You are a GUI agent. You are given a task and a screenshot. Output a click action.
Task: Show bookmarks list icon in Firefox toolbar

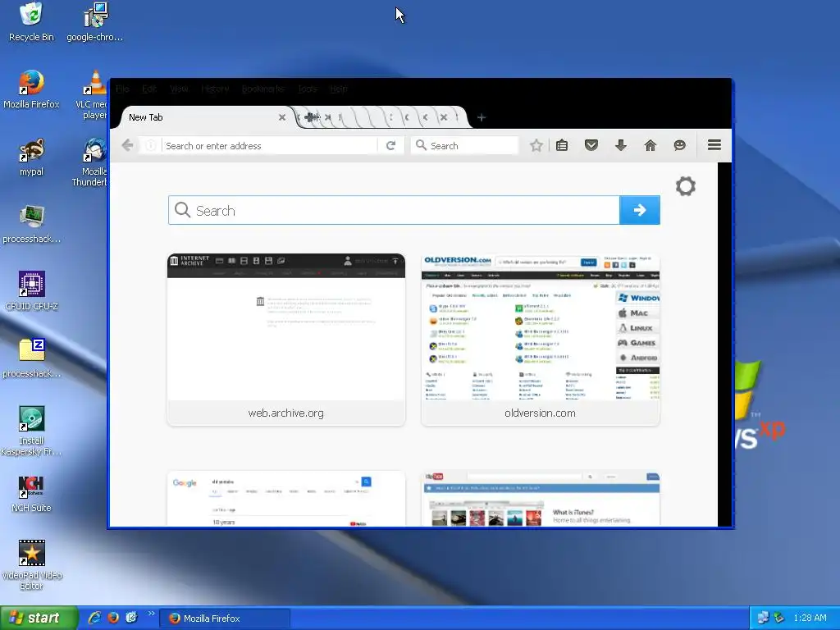pos(561,145)
